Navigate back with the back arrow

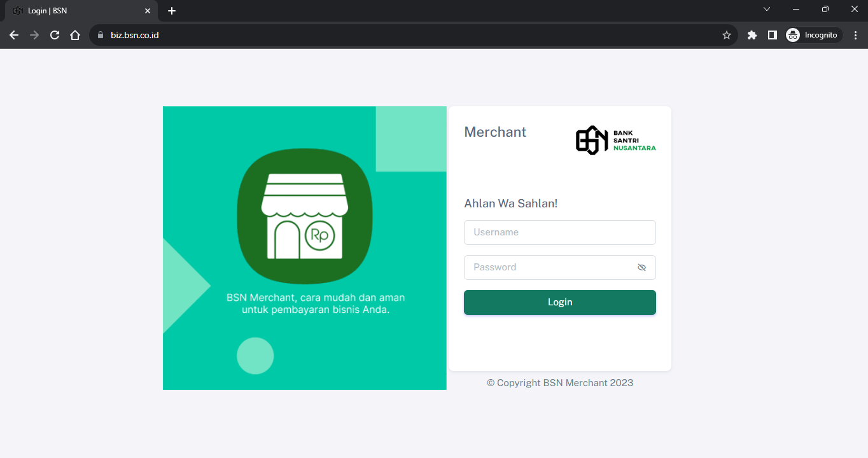tap(14, 36)
